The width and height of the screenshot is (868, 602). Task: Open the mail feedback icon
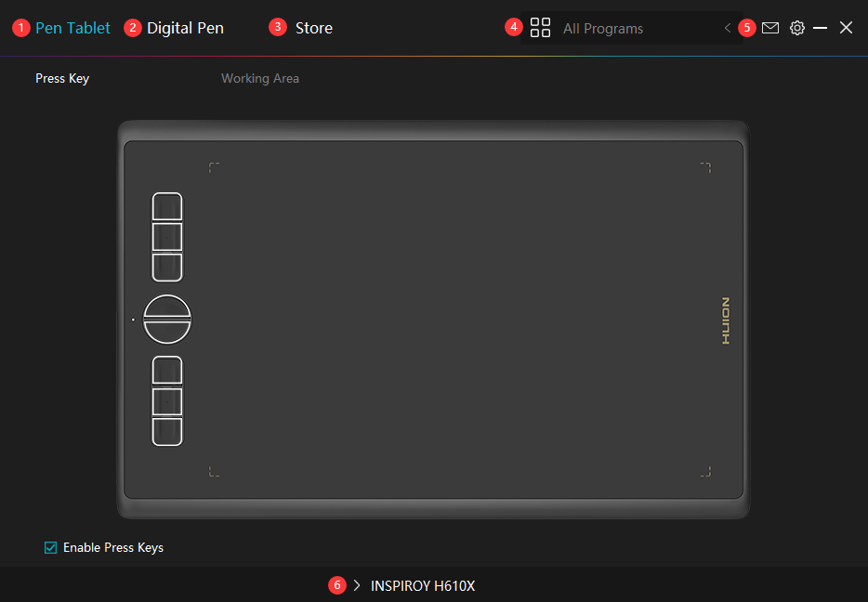(770, 28)
